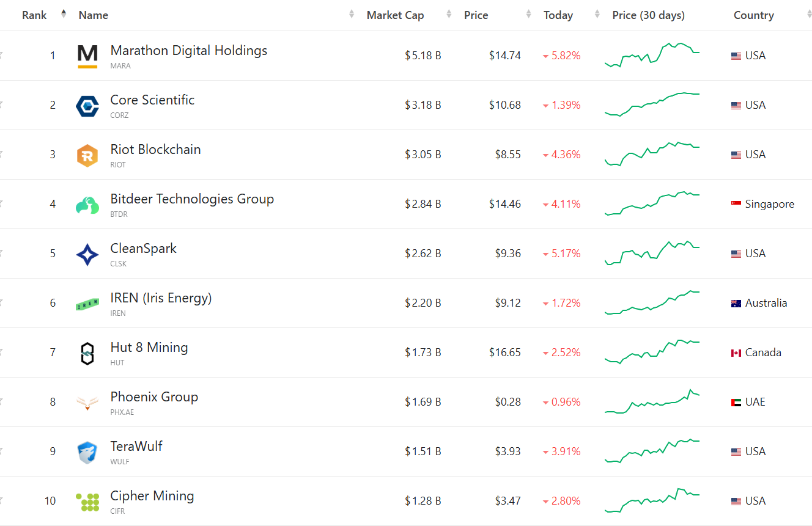This screenshot has width=812, height=526.
Task: Click the Riot Blockchain orange logo
Action: (87, 155)
